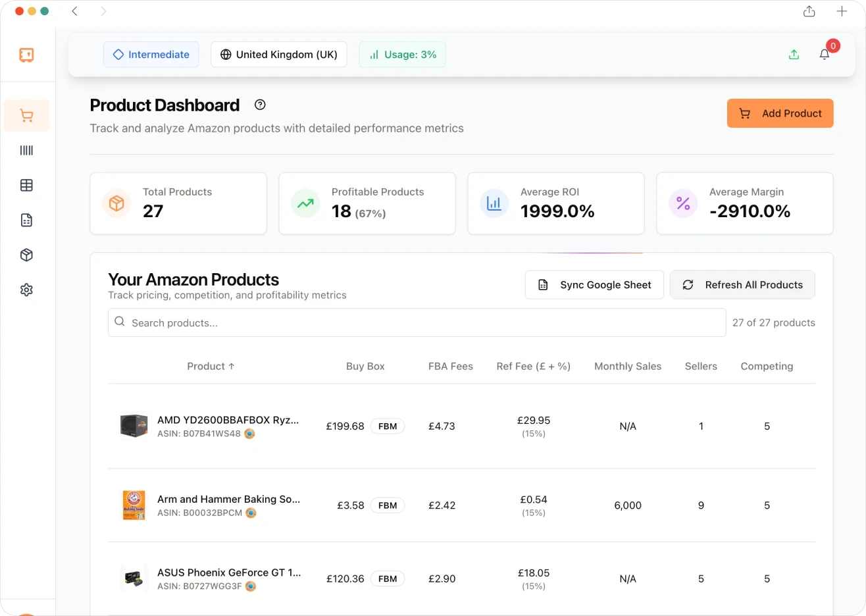Viewport: 866px width, 616px height.
Task: Click the 27 of 27 products count
Action: tap(774, 322)
